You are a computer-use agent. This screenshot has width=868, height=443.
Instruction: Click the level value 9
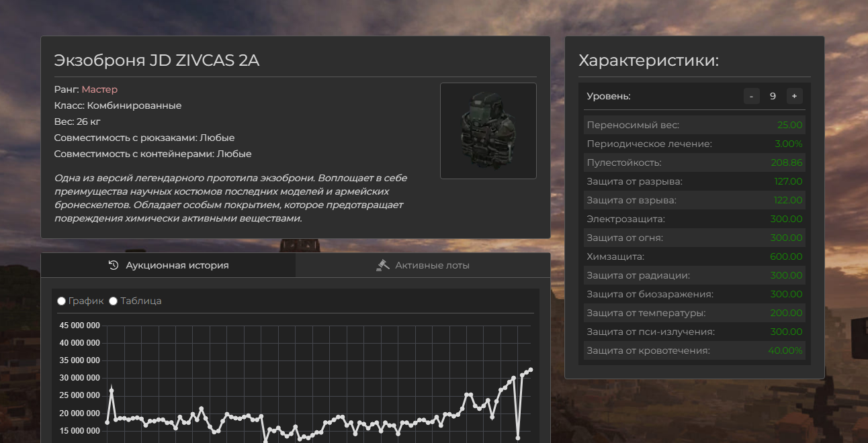(773, 96)
